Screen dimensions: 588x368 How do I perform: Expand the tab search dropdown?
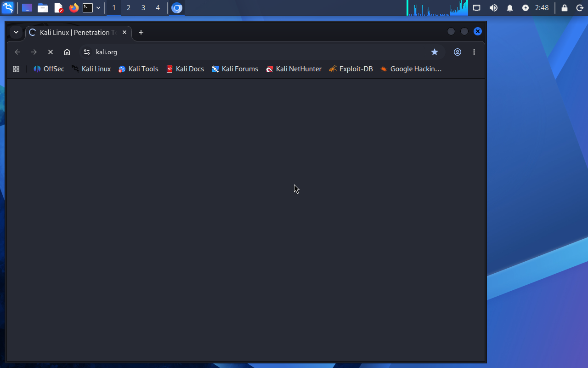pyautogui.click(x=16, y=32)
